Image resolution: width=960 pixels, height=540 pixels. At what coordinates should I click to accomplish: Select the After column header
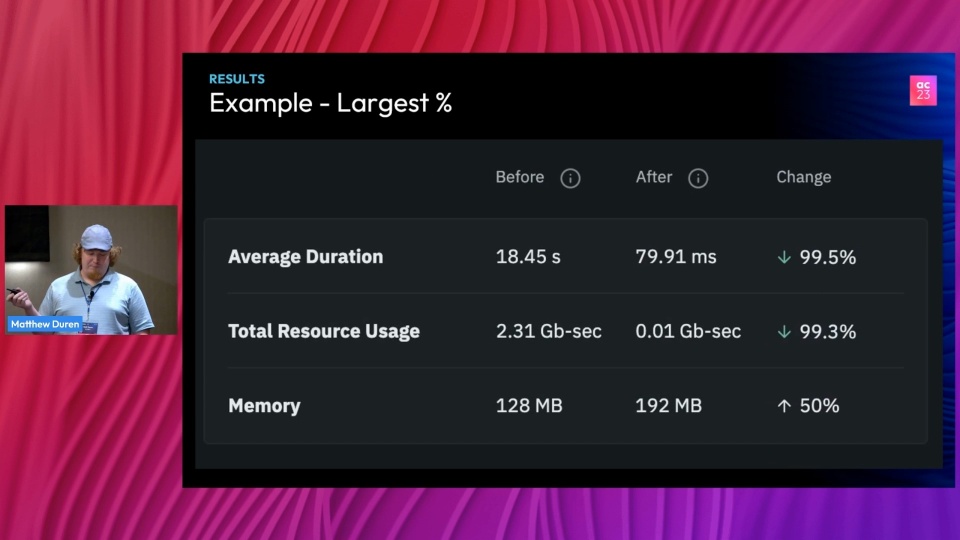click(x=654, y=177)
